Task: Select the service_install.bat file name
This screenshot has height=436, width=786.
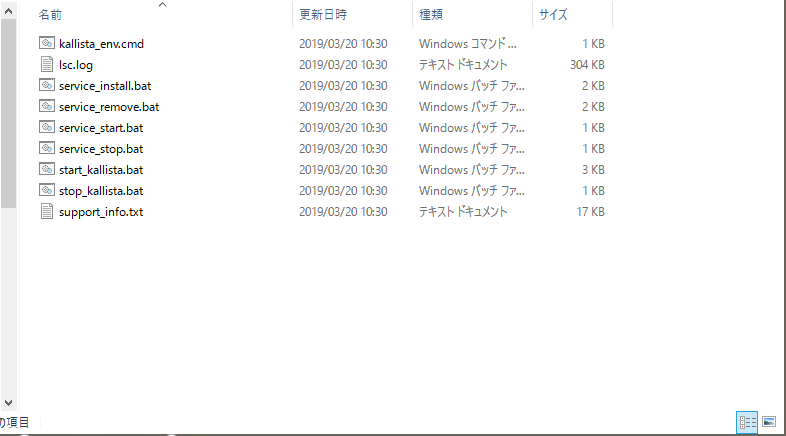Action: point(105,86)
